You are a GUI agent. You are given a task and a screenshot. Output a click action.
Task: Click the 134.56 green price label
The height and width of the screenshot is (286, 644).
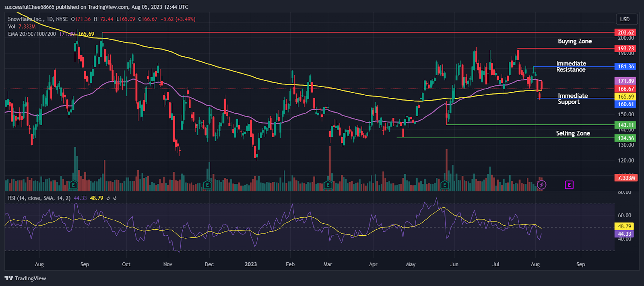626,138
